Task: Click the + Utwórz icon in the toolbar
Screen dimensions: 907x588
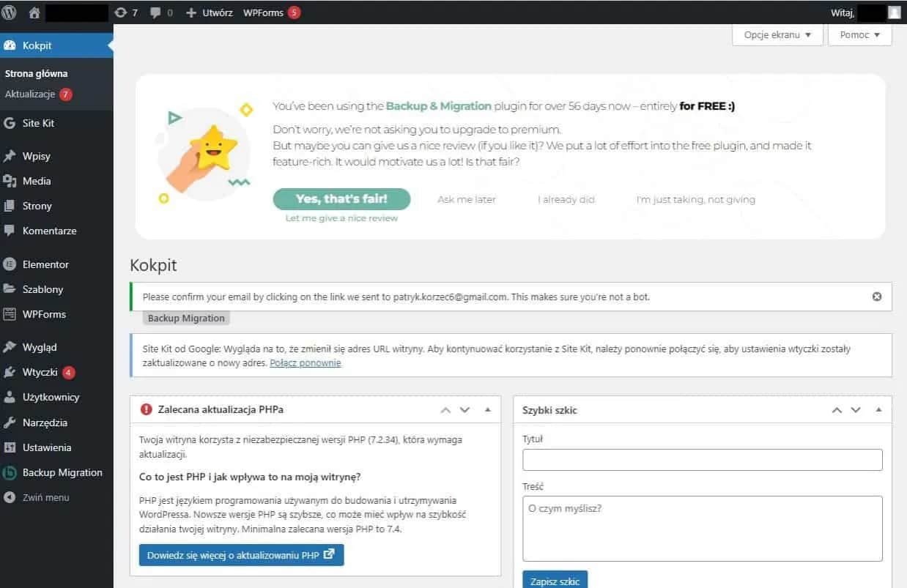Action: 207,12
